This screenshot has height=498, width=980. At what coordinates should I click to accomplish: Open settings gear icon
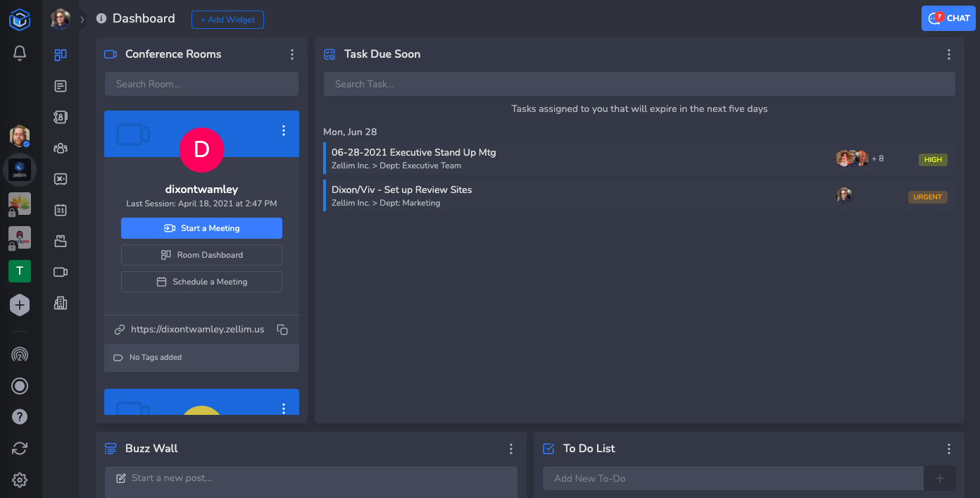point(20,480)
